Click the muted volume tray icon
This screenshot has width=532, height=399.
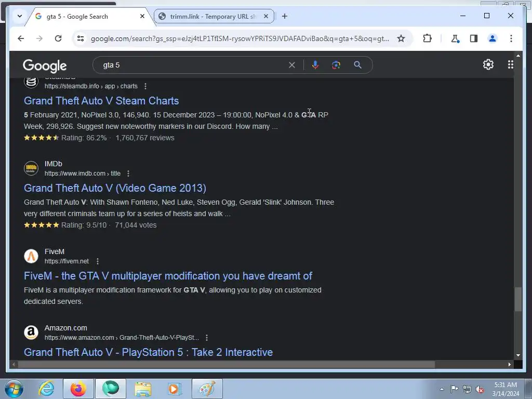(480, 390)
